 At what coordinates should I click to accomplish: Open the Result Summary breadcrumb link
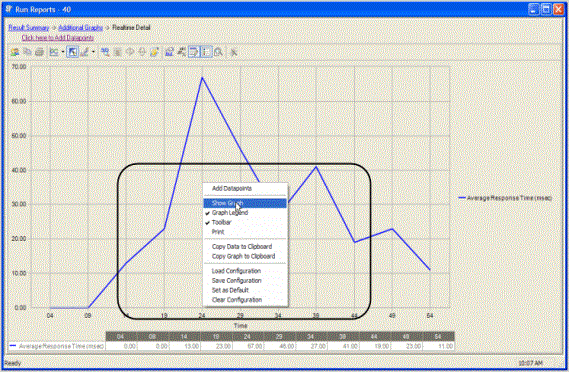click(29, 28)
